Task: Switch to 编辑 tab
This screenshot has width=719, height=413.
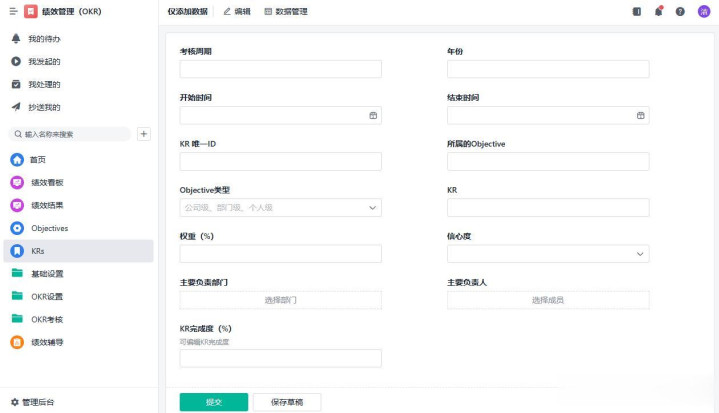Action: 237,11
